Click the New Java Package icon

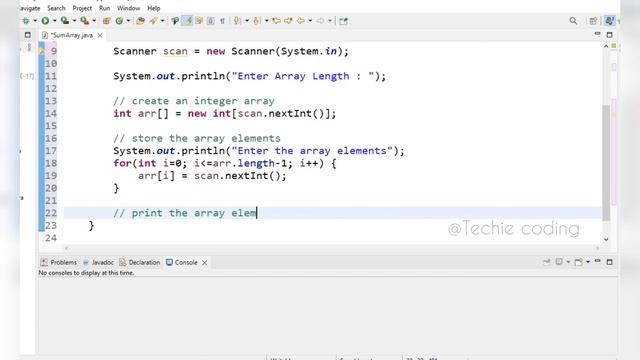107,21
